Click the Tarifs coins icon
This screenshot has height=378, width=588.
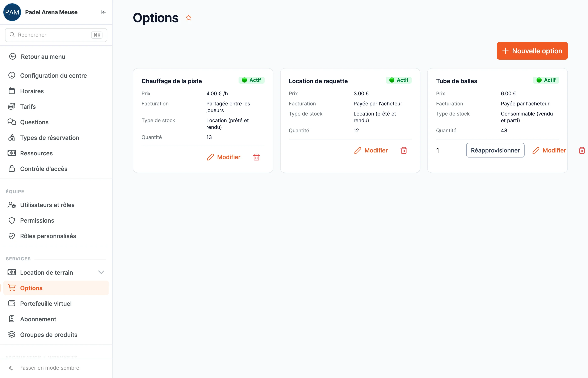pyautogui.click(x=12, y=106)
